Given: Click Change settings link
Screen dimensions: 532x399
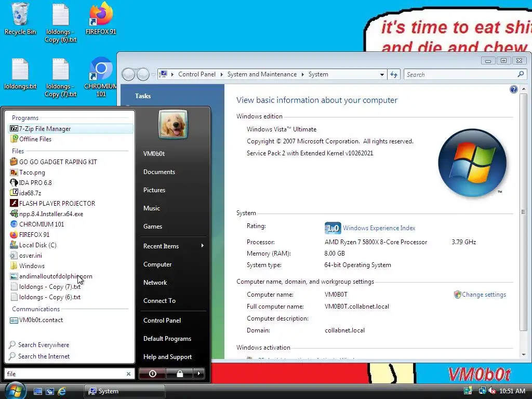Looking at the screenshot, I should 484,295.
